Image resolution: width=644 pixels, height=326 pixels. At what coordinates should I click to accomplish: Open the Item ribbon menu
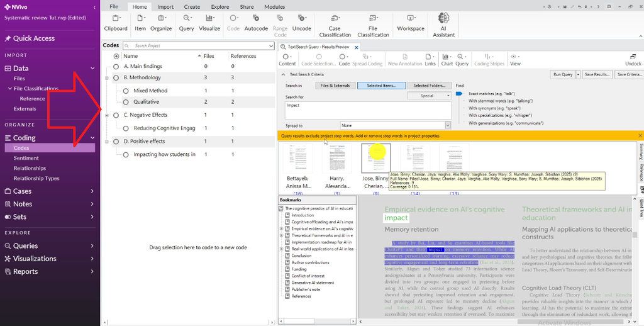[x=140, y=23]
